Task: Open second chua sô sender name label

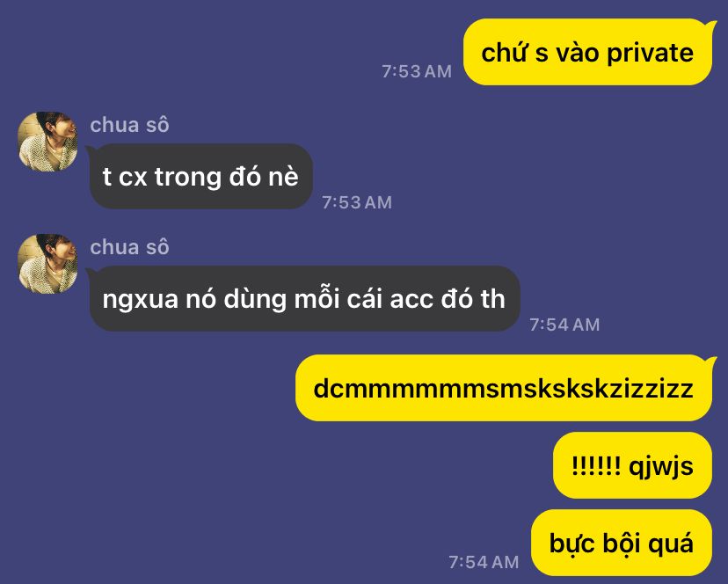Action: (x=129, y=247)
